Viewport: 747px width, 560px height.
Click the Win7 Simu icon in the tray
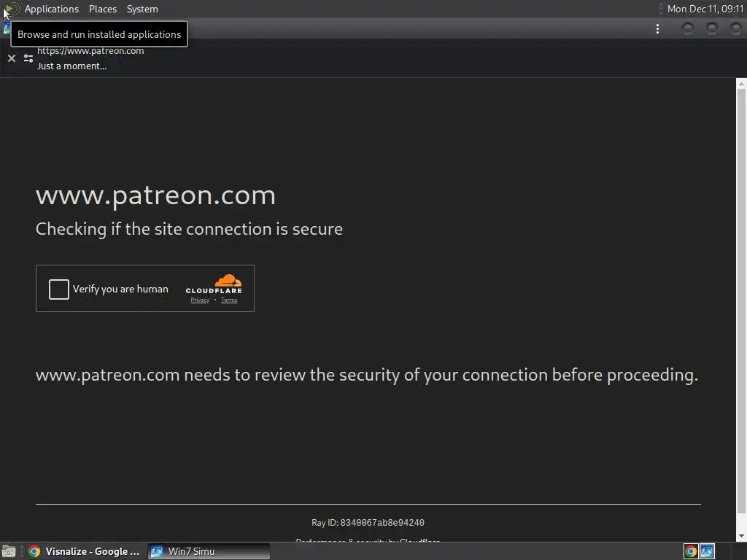(707, 551)
